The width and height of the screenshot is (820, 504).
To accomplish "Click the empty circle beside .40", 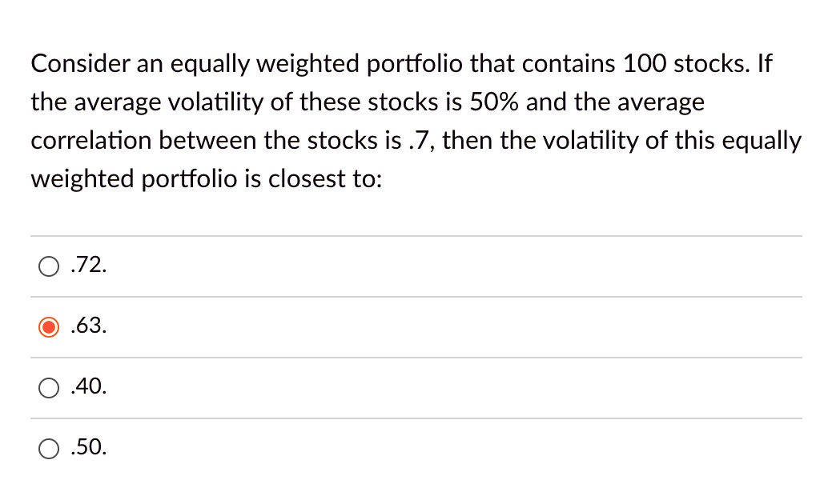I will (48, 387).
